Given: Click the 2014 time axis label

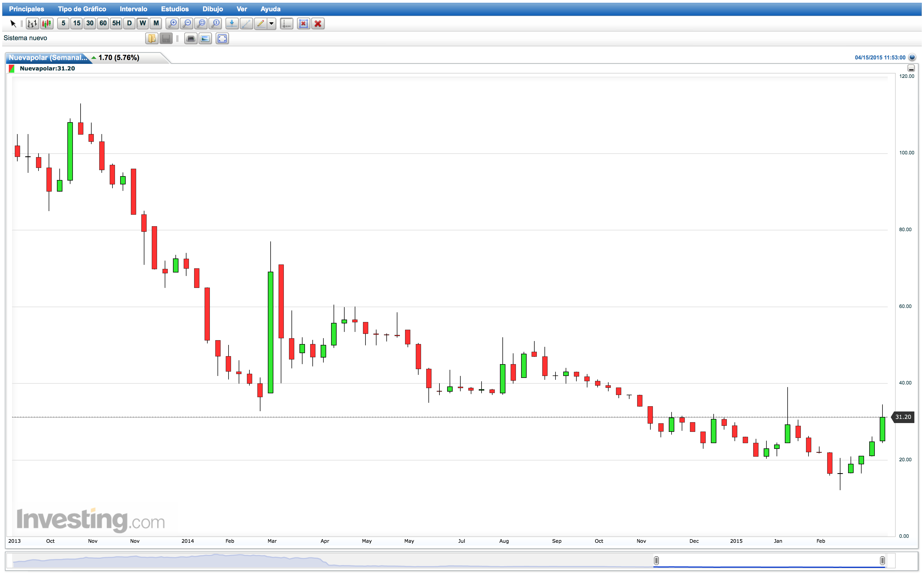Looking at the screenshot, I should [188, 541].
